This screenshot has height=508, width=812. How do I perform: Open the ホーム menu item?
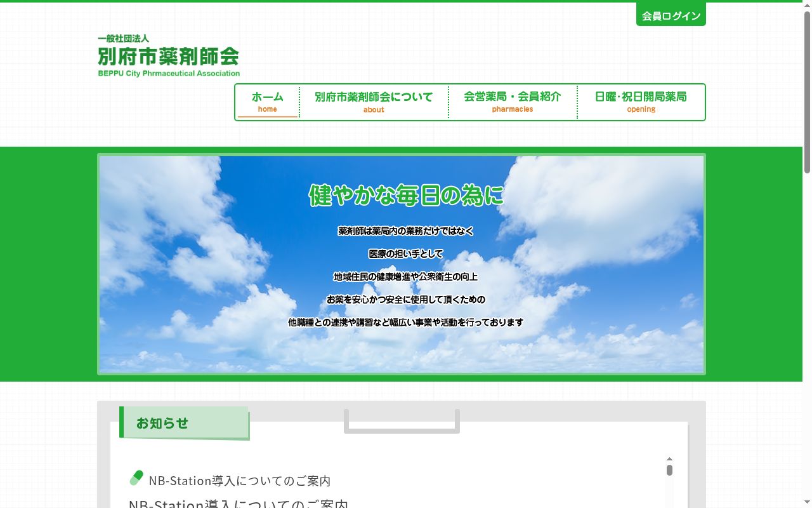267,102
